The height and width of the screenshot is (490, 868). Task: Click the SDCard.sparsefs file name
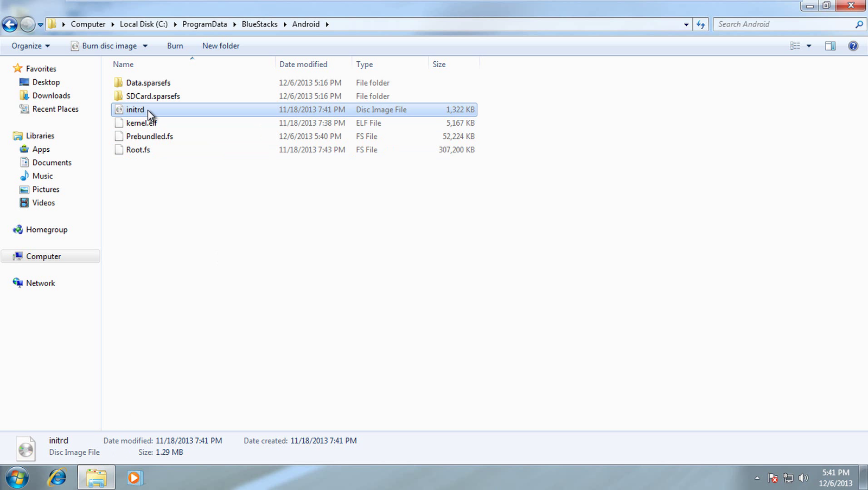153,96
